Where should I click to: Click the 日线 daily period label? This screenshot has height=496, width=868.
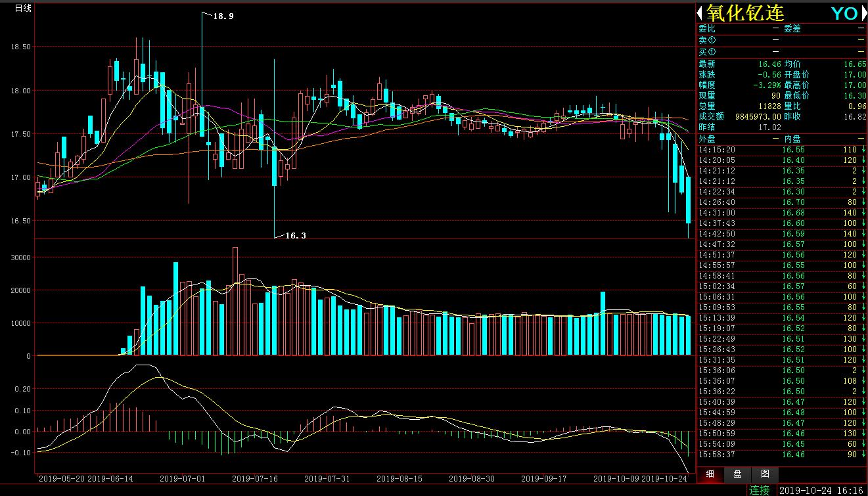pyautogui.click(x=22, y=7)
